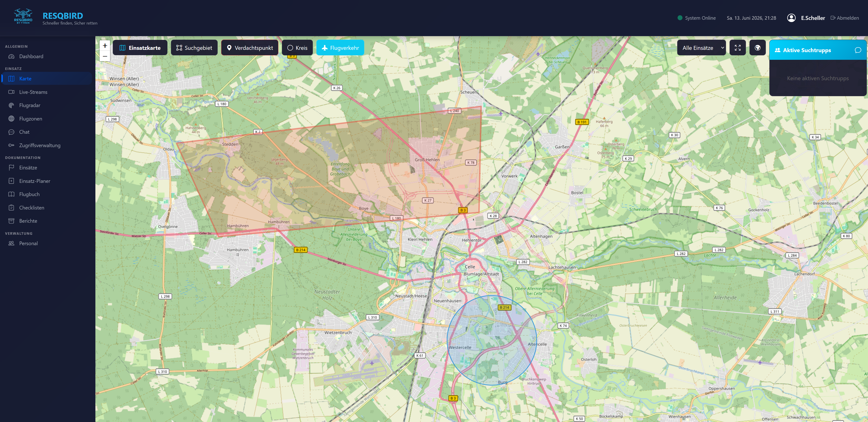
Task: Click the user profile avatar icon
Action: pos(792,18)
